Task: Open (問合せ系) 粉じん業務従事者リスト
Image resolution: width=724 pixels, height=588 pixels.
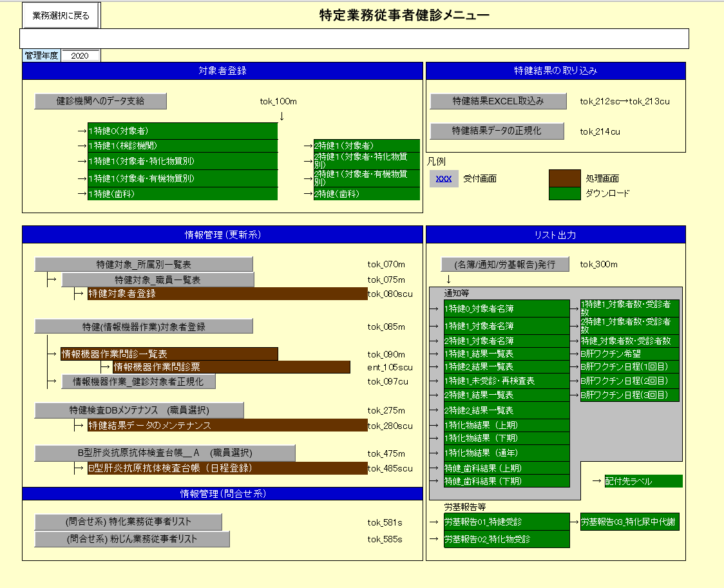Action: pos(132,539)
